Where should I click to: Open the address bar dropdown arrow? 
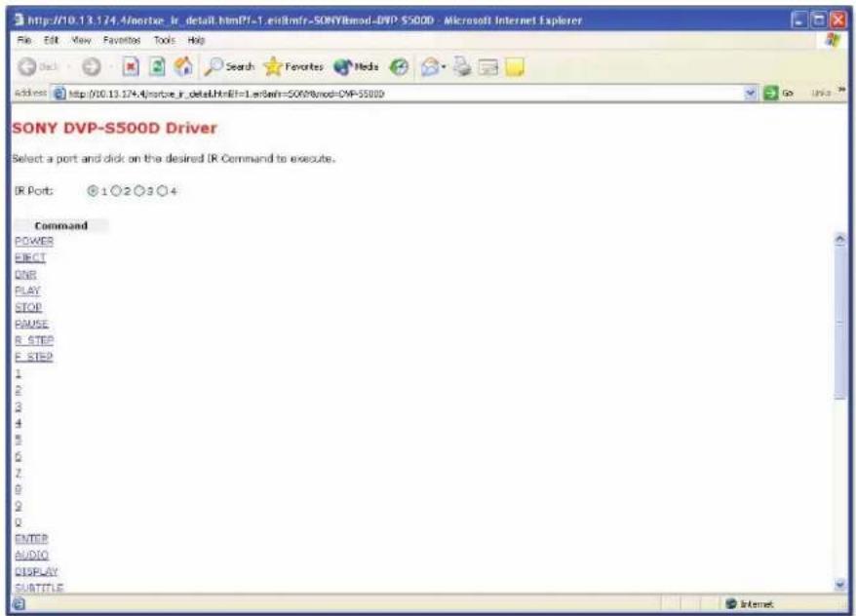pos(751,94)
